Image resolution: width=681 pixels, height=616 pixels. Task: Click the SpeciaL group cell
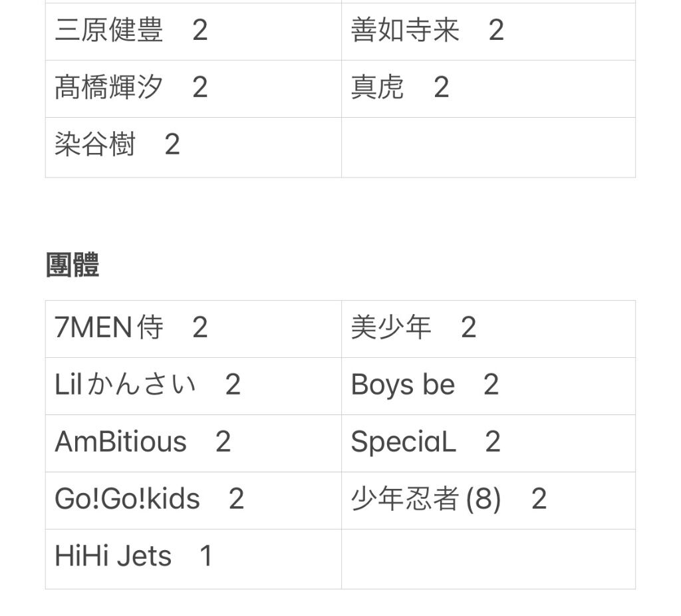click(489, 443)
